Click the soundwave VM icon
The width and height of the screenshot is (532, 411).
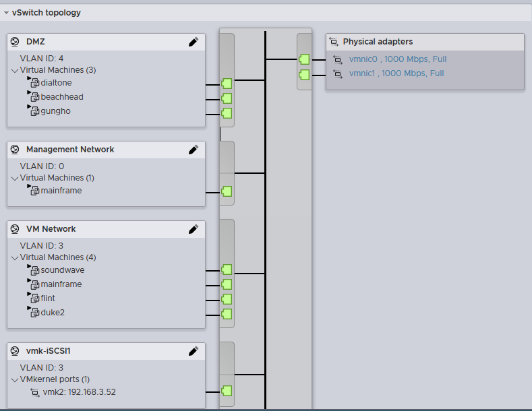(x=34, y=270)
